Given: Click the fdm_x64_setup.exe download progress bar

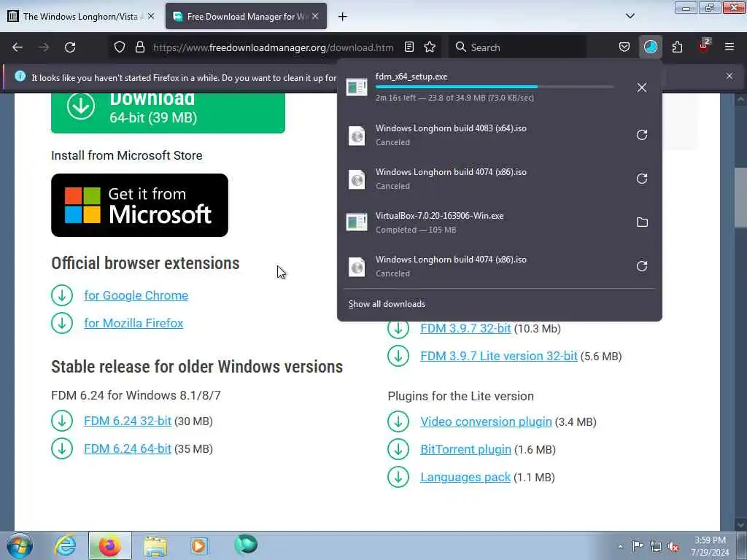Looking at the screenshot, I should pyautogui.click(x=495, y=87).
